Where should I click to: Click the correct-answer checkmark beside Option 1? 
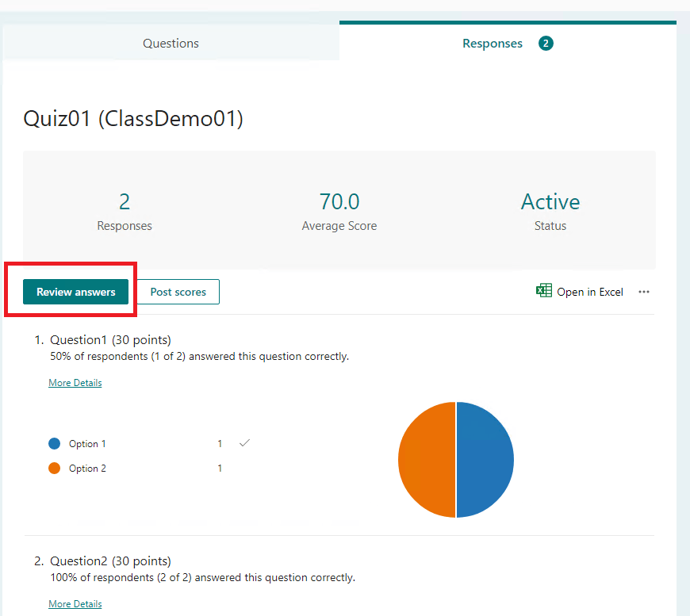click(x=244, y=443)
